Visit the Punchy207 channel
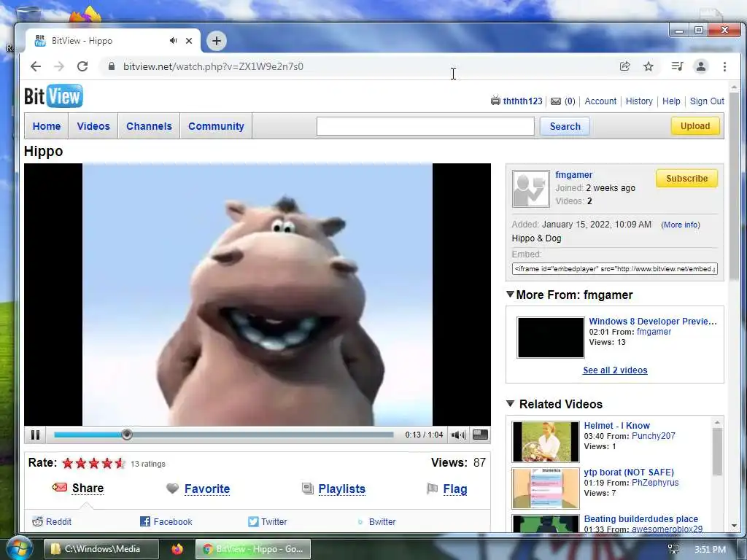 (x=653, y=436)
